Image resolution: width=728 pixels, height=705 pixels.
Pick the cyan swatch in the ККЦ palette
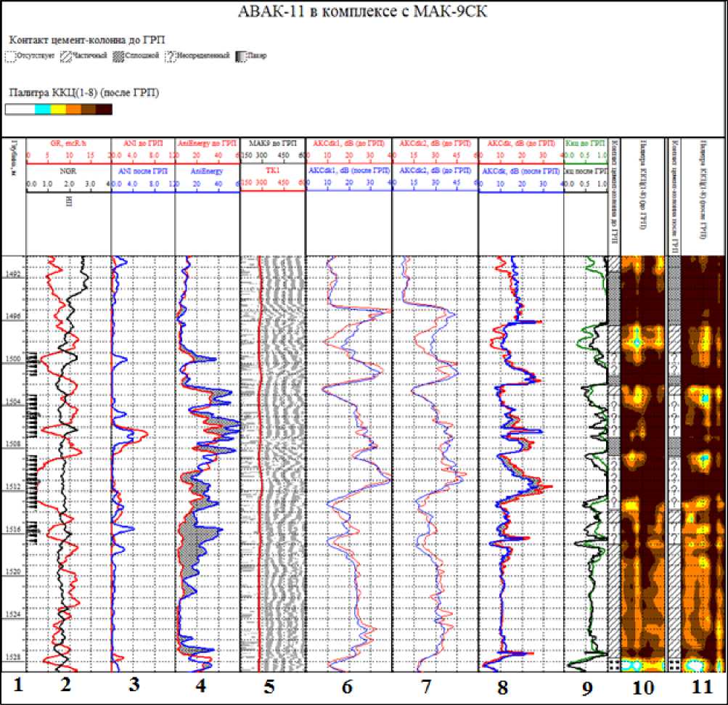[x=43, y=110]
